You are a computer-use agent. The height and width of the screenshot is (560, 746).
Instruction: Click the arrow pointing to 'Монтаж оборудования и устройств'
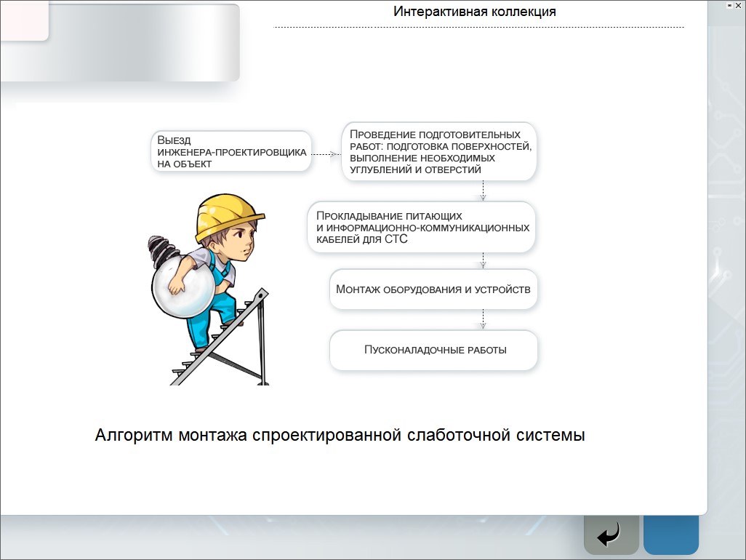(x=484, y=261)
